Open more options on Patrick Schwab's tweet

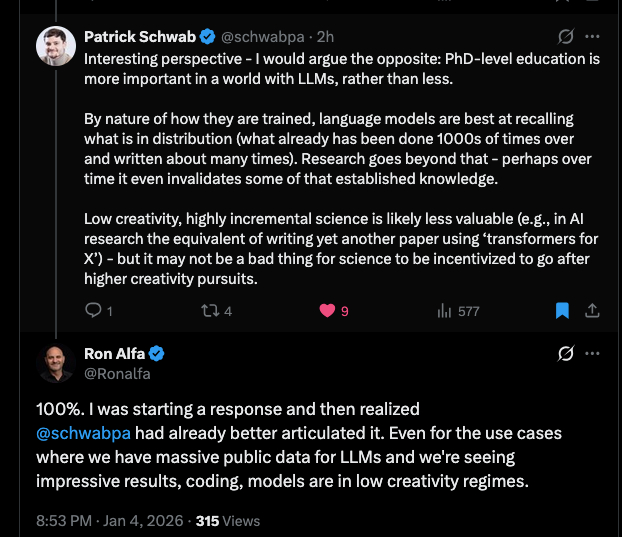[x=593, y=37]
